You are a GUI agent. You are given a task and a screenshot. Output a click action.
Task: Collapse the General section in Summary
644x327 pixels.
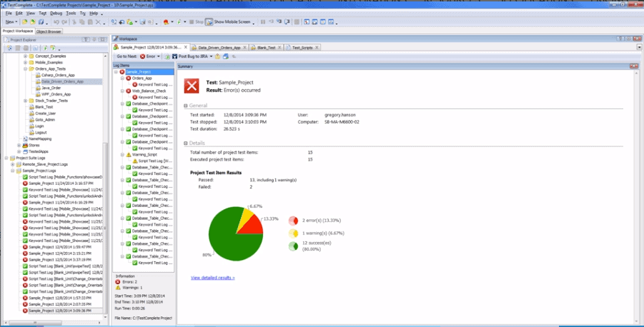point(186,106)
